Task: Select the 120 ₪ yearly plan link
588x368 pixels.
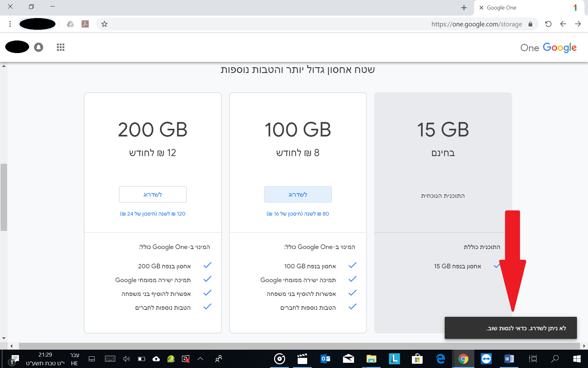Action: (x=153, y=214)
